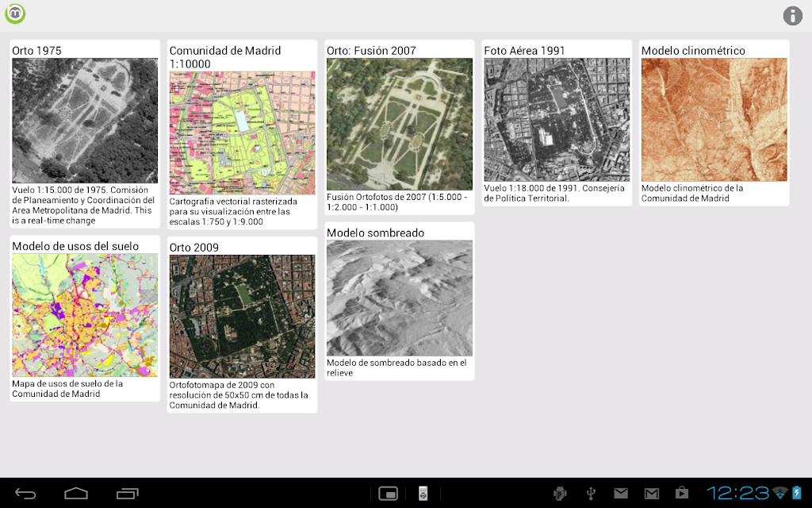Open the Modelo de usos del suelo map
The width and height of the screenshot is (812, 508).
tap(85, 315)
